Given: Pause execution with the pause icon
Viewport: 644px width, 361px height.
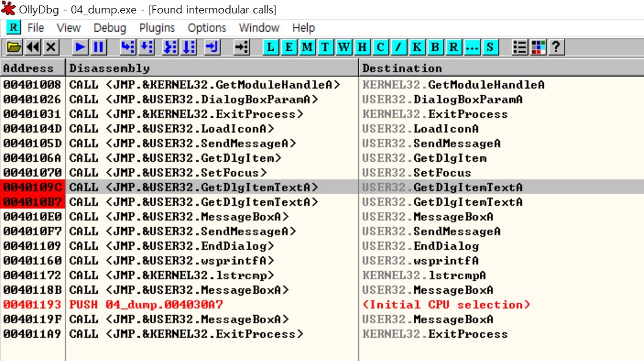Looking at the screenshot, I should tap(98, 47).
